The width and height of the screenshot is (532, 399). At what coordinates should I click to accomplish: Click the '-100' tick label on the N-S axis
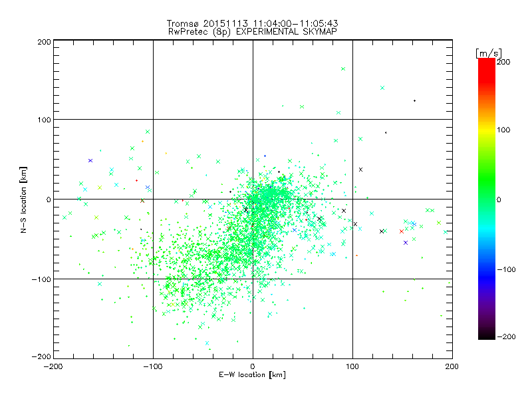[41, 279]
